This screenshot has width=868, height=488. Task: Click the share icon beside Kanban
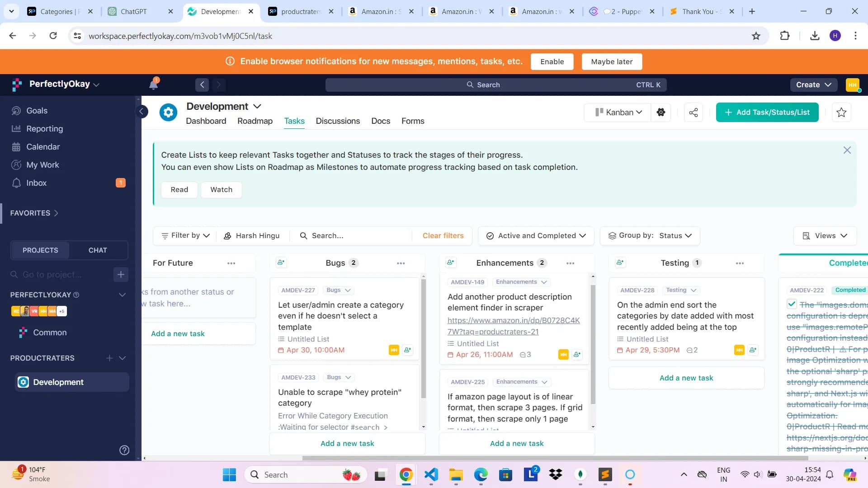693,113
